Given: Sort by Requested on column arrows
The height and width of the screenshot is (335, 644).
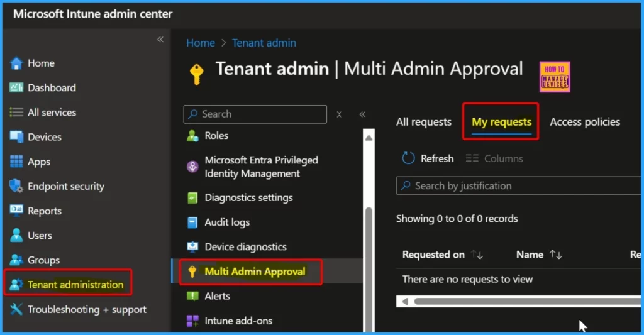Looking at the screenshot, I should click(x=477, y=255).
